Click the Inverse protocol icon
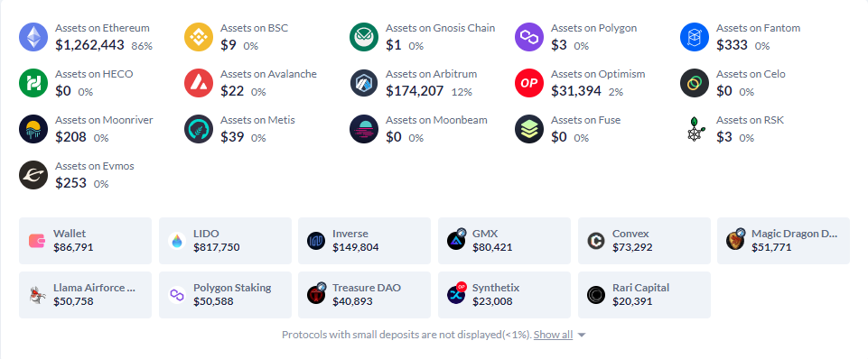 point(316,241)
